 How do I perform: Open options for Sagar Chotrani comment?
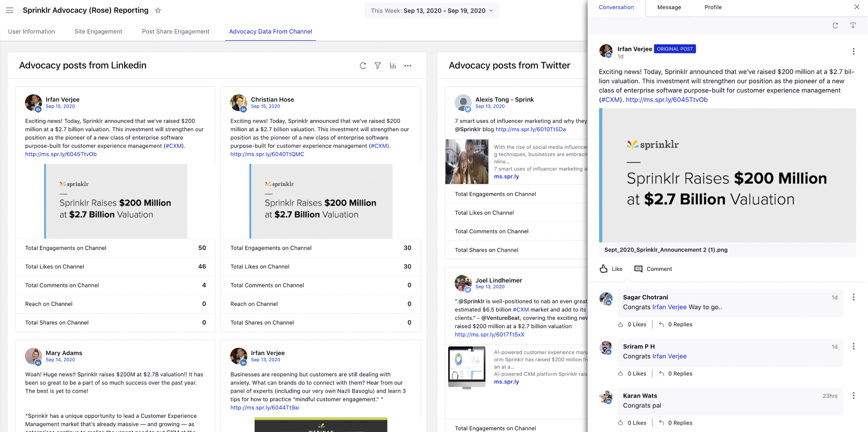[853, 297]
